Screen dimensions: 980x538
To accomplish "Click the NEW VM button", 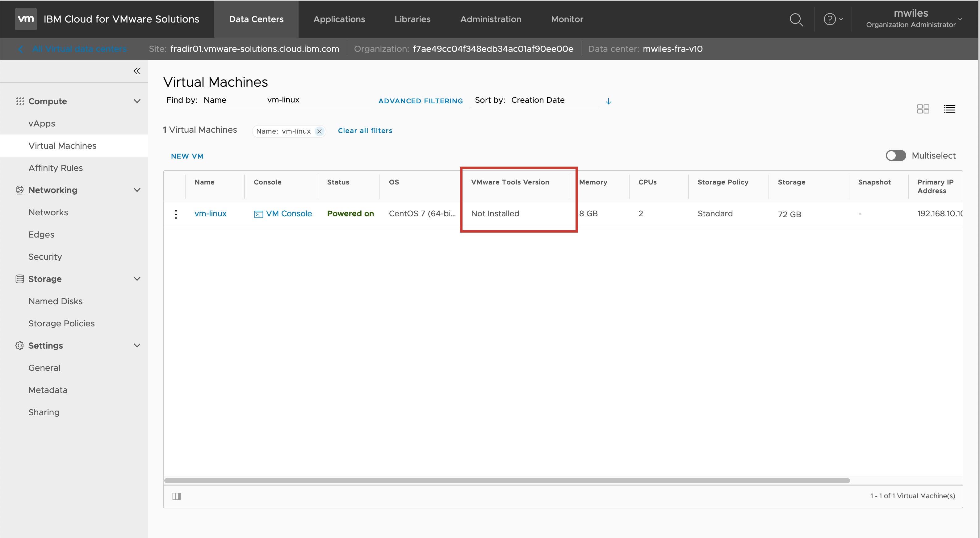I will [x=187, y=156].
